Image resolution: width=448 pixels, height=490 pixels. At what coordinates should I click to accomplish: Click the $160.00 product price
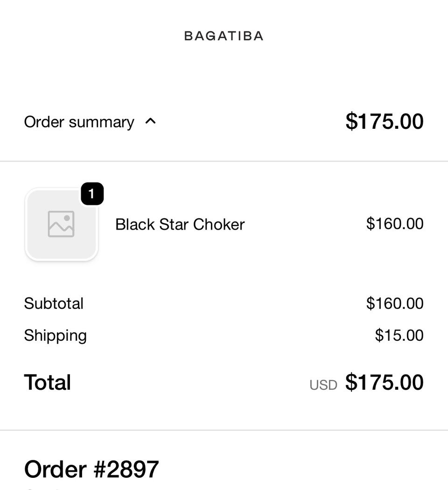tap(395, 224)
